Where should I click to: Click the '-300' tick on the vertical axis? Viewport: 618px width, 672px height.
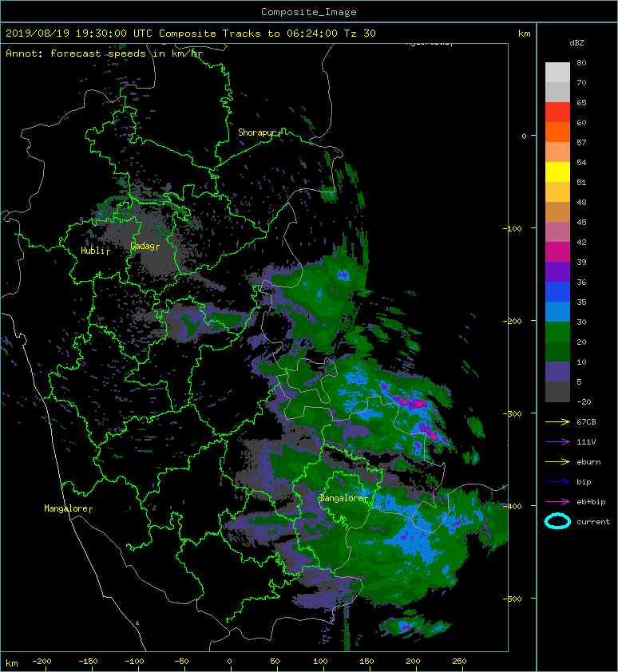tap(512, 413)
